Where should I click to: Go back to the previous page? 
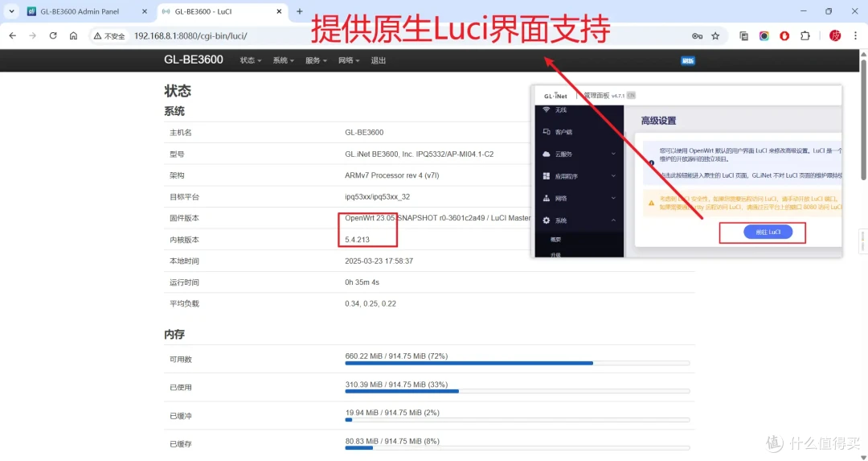[13, 35]
